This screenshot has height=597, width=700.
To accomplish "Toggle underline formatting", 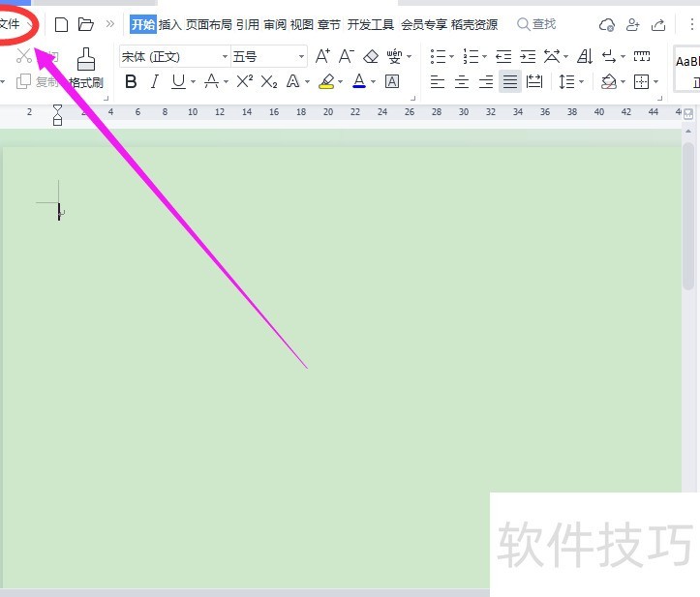I will tap(178, 81).
